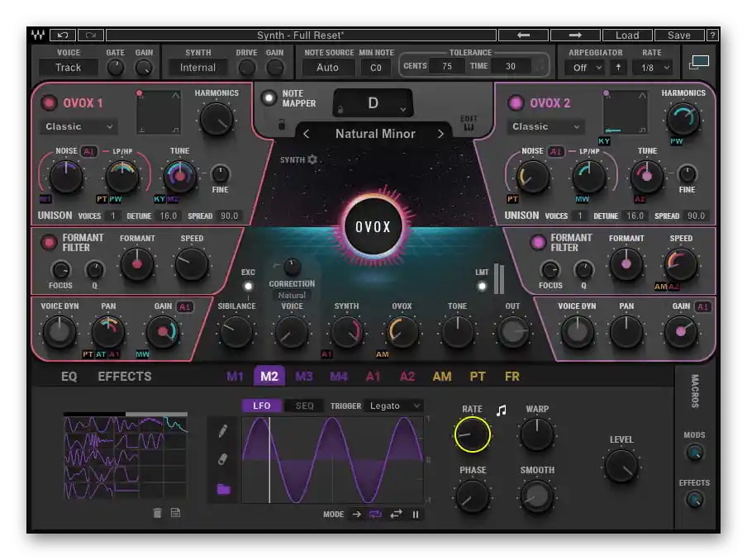Click the LFO Rate knob

(x=472, y=434)
